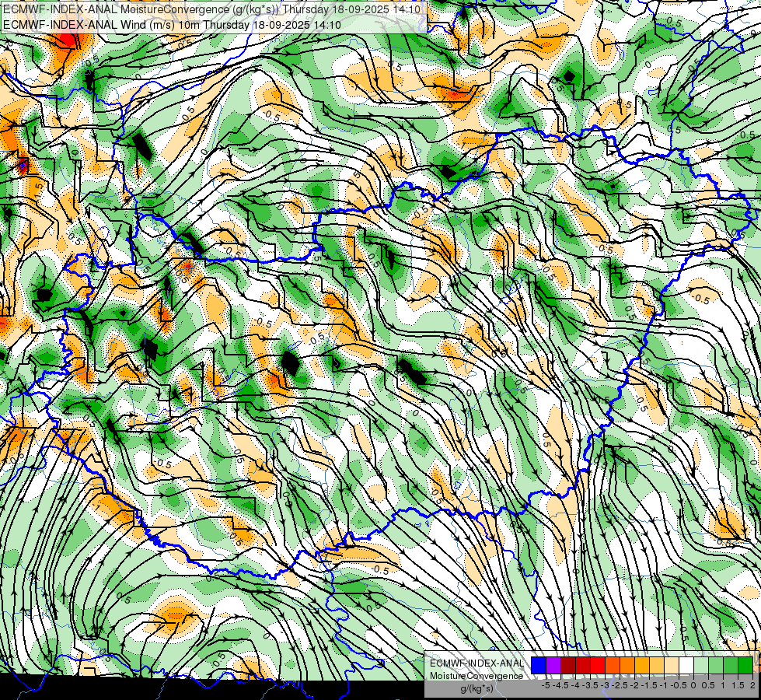Select the darkest green swatch ending at 2

click(x=745, y=665)
